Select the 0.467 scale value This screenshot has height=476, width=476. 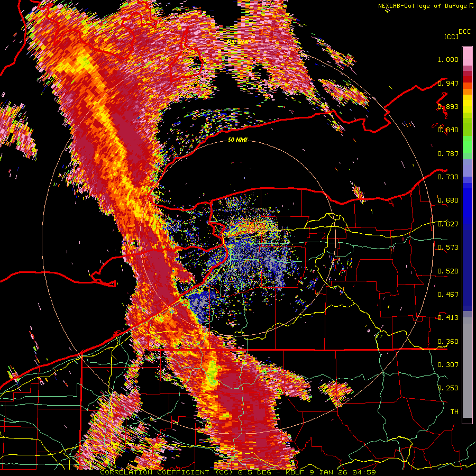(x=448, y=295)
